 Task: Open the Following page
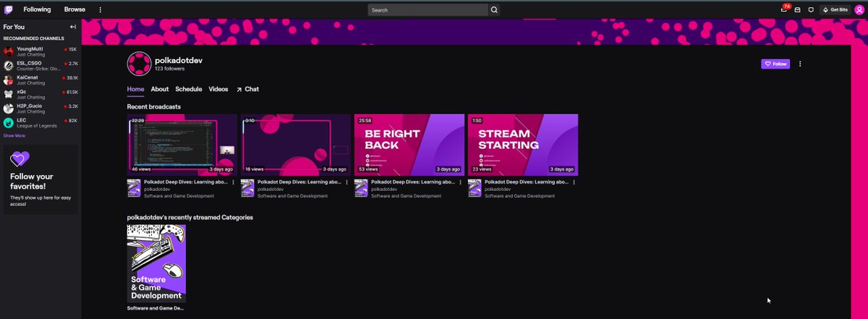[37, 10]
